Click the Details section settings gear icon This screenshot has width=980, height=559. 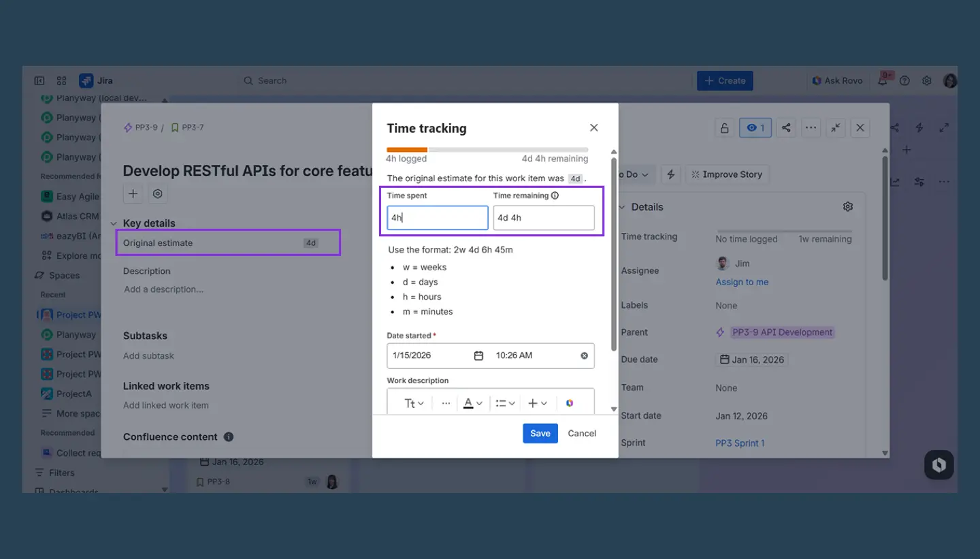(x=847, y=206)
